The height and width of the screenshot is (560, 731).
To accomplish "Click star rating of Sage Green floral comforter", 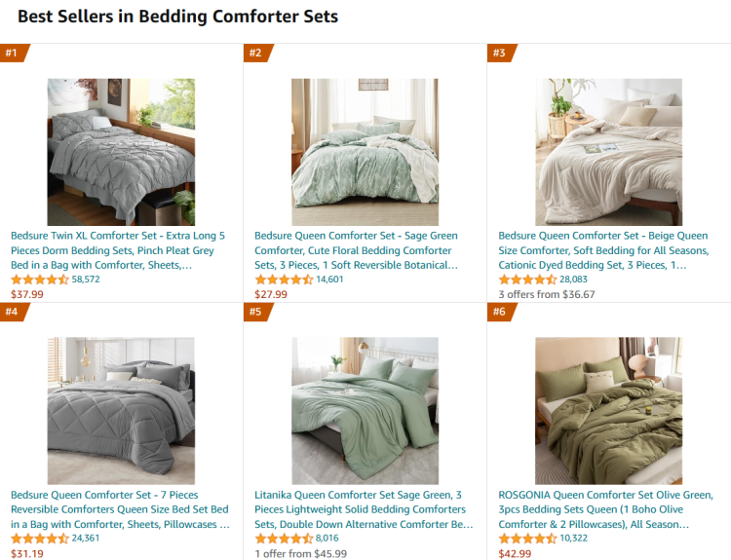I will (x=284, y=280).
